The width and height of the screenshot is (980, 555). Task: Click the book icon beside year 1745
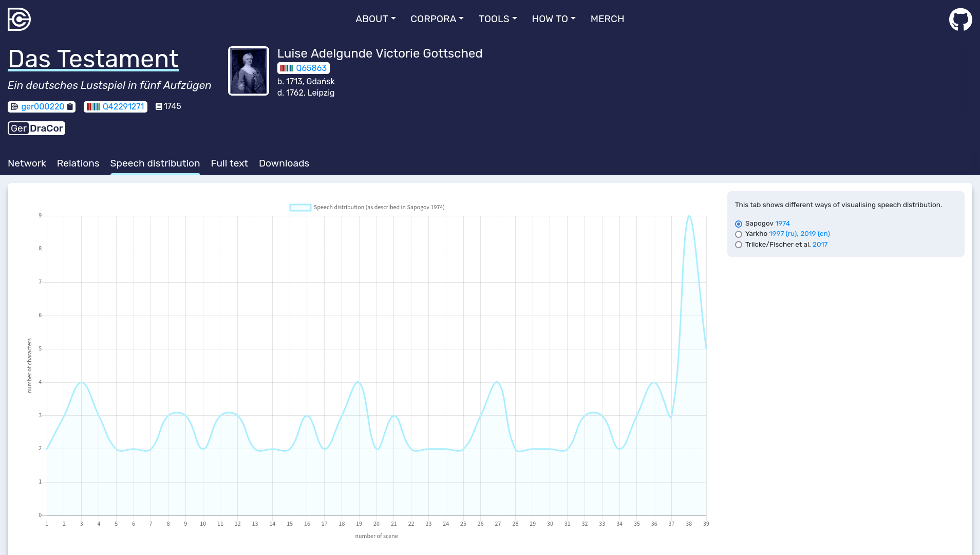click(x=159, y=106)
